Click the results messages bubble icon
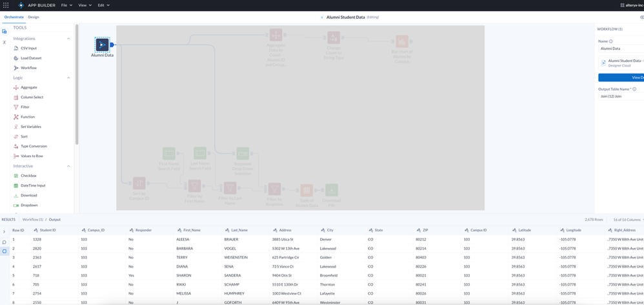Image resolution: width=644 pixels, height=305 pixels. pos(4,242)
